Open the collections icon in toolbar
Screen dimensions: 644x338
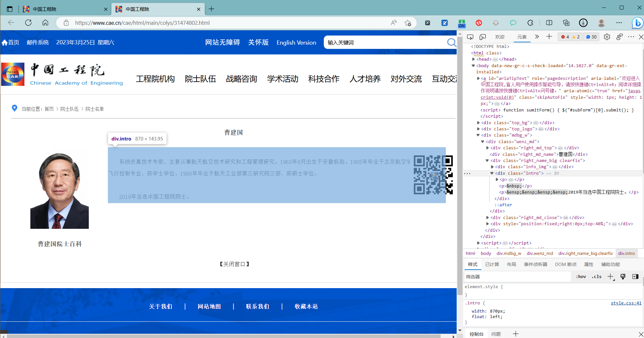click(566, 23)
